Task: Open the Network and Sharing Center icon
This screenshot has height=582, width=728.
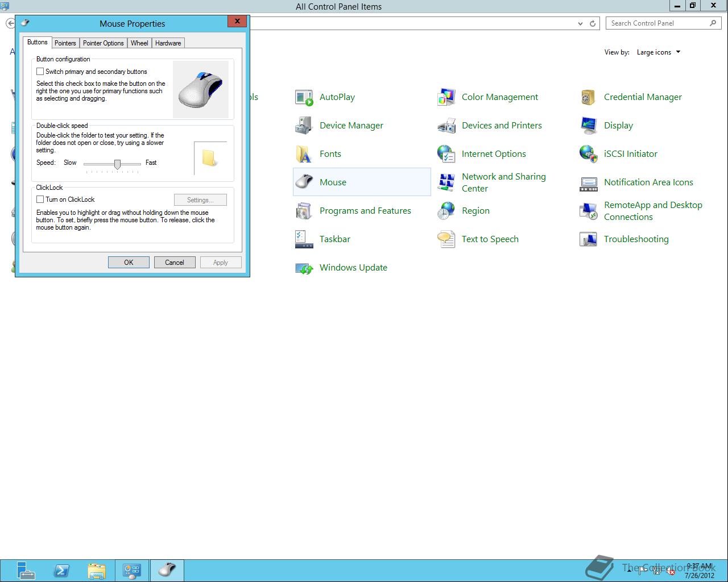Action: (446, 182)
